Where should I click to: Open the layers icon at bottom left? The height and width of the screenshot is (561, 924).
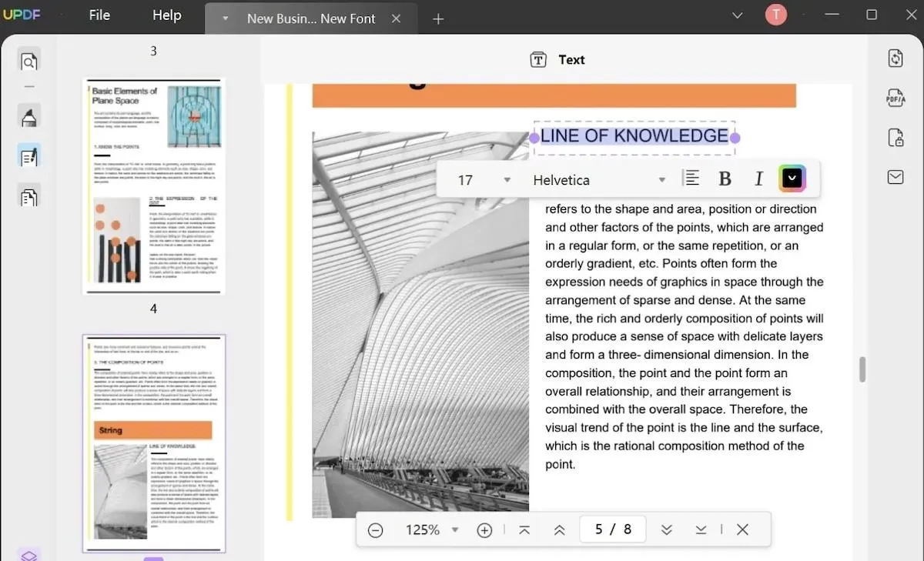[28, 555]
